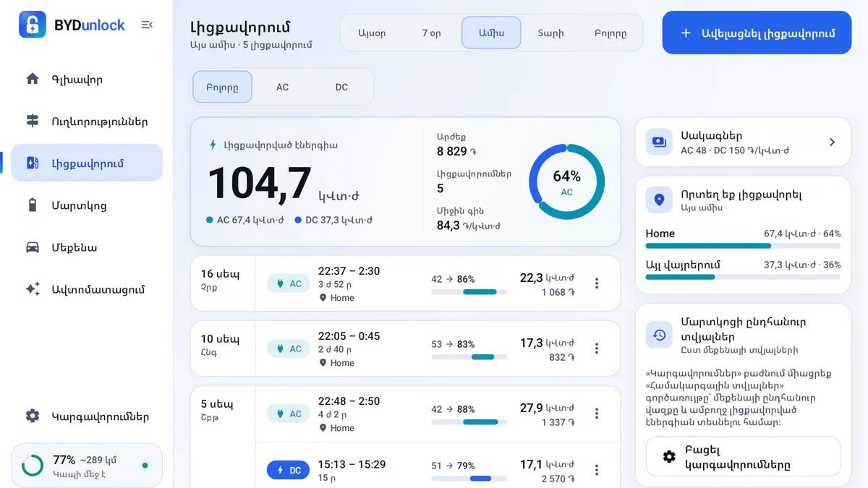Click the AC badge on 22:48 session

click(x=288, y=414)
